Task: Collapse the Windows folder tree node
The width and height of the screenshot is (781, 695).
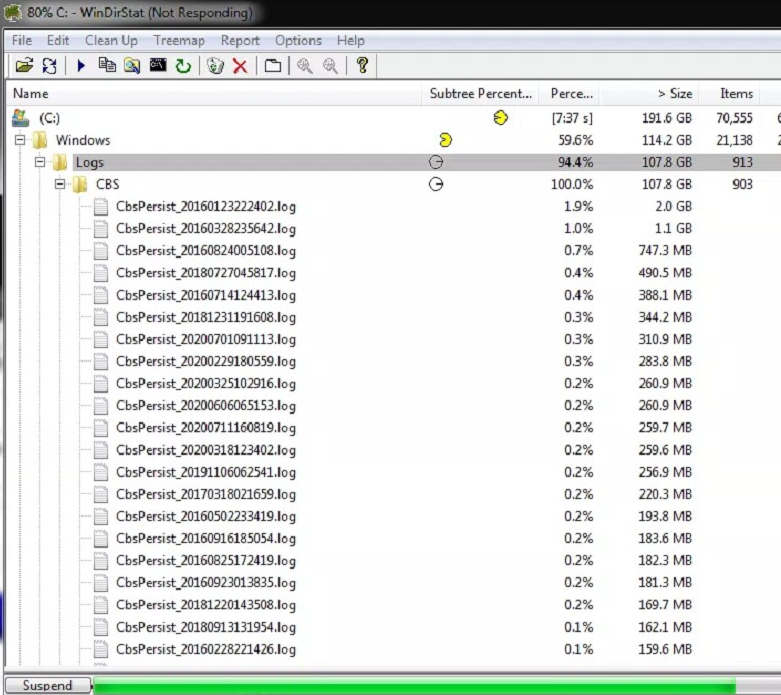Action: pos(20,140)
